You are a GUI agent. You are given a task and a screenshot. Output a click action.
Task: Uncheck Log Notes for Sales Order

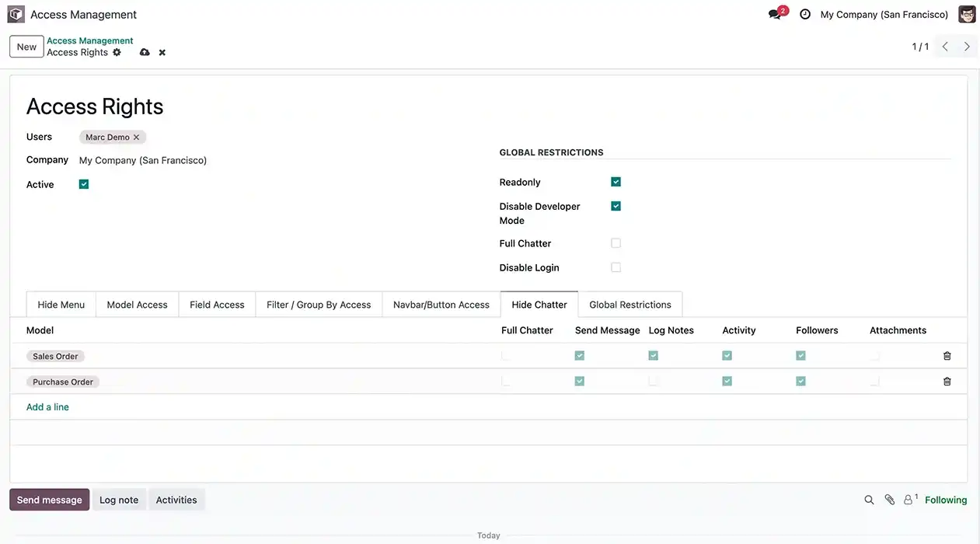pos(653,355)
